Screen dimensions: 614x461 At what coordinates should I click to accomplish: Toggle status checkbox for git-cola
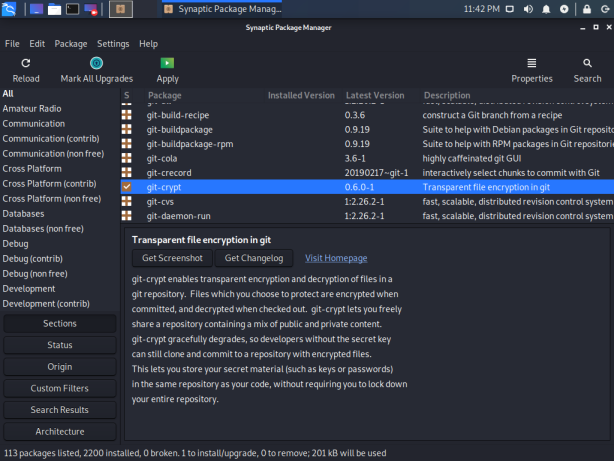(126, 158)
